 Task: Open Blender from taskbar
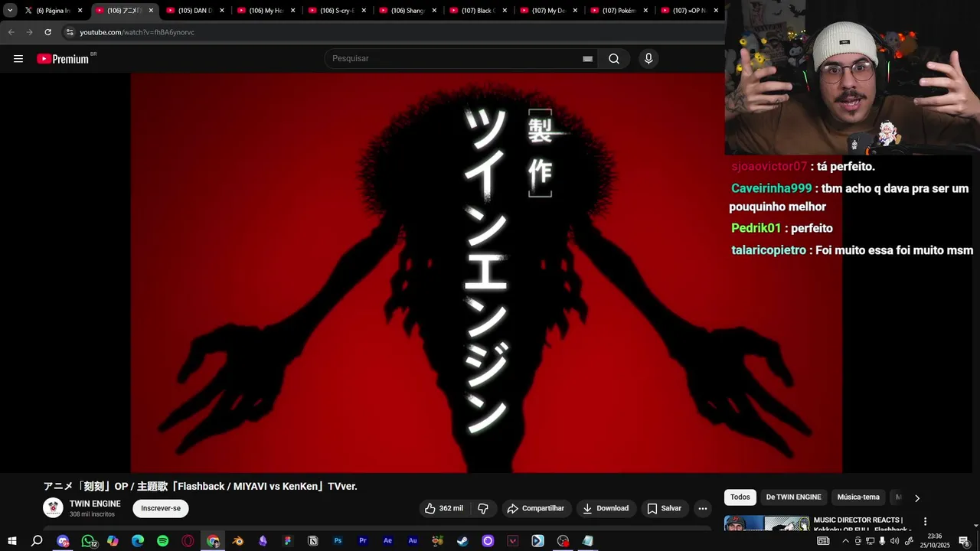pyautogui.click(x=238, y=541)
